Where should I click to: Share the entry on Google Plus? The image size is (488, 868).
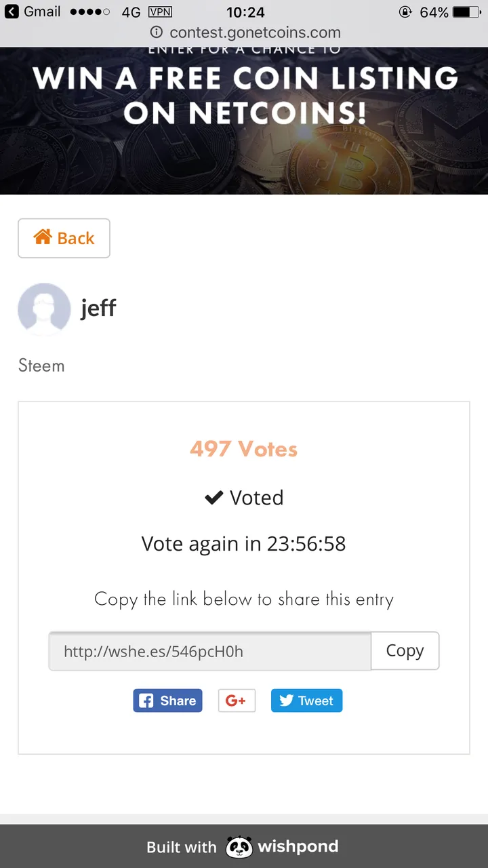click(x=236, y=701)
